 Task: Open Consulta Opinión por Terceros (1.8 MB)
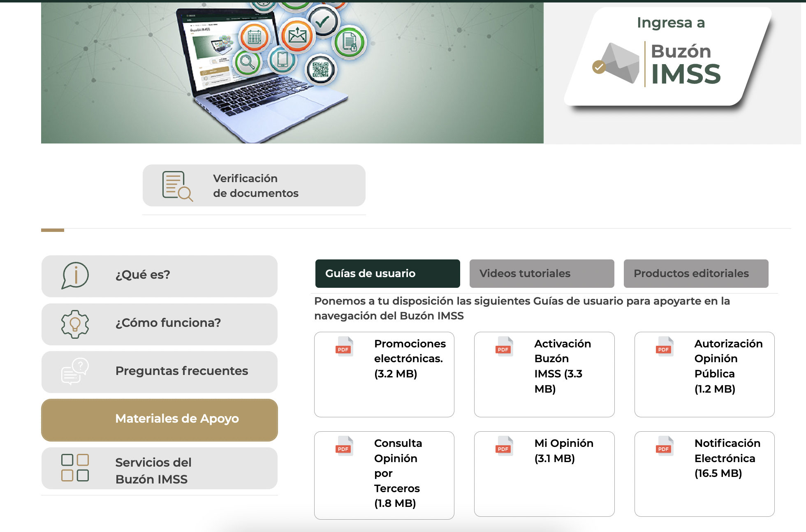[384, 475]
